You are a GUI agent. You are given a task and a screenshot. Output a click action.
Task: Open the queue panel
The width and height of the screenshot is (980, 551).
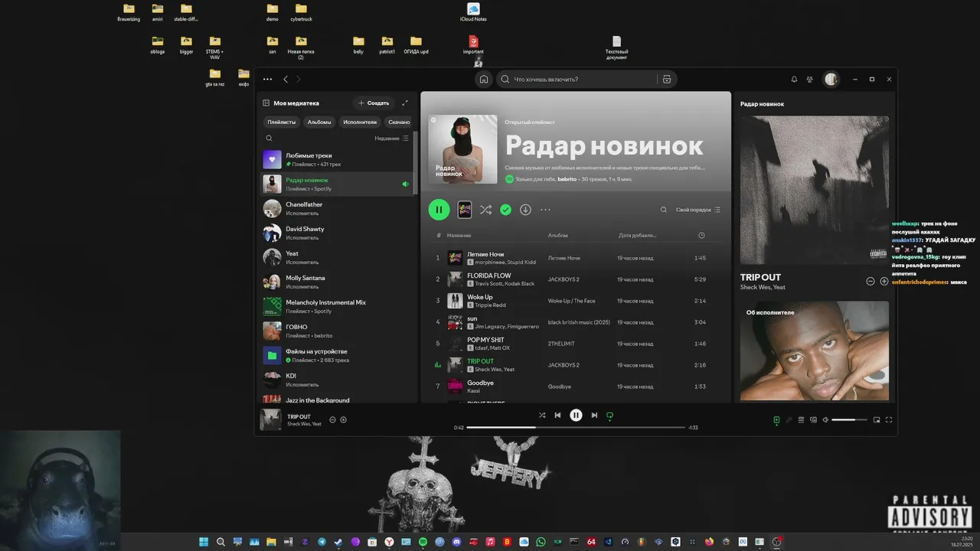pos(801,419)
